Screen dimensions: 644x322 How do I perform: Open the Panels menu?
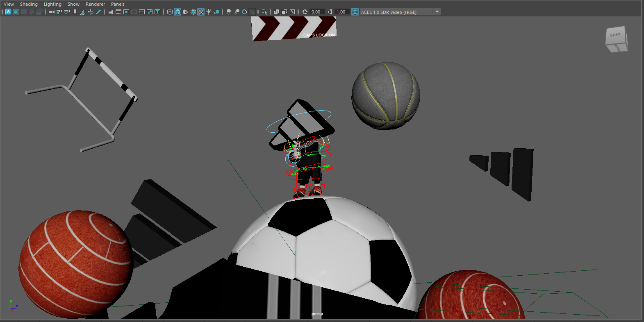pyautogui.click(x=118, y=4)
